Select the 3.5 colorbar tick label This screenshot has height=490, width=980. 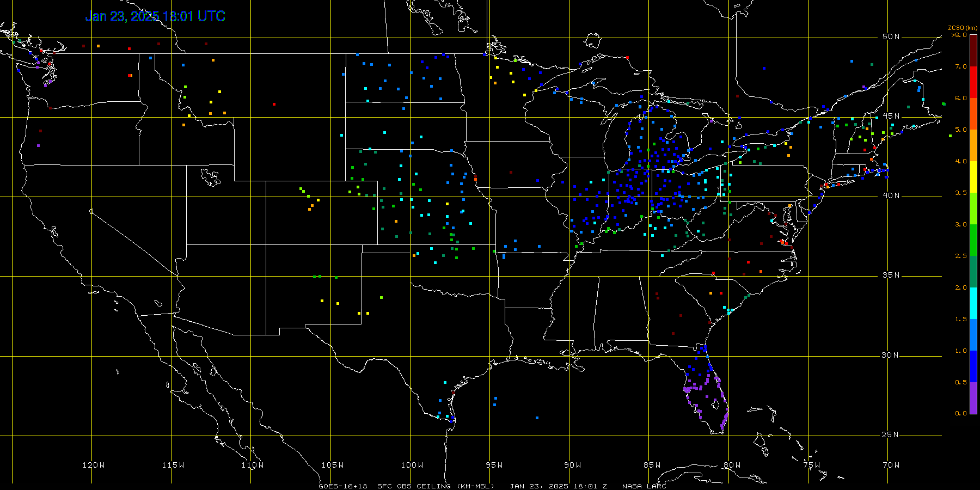[961, 193]
